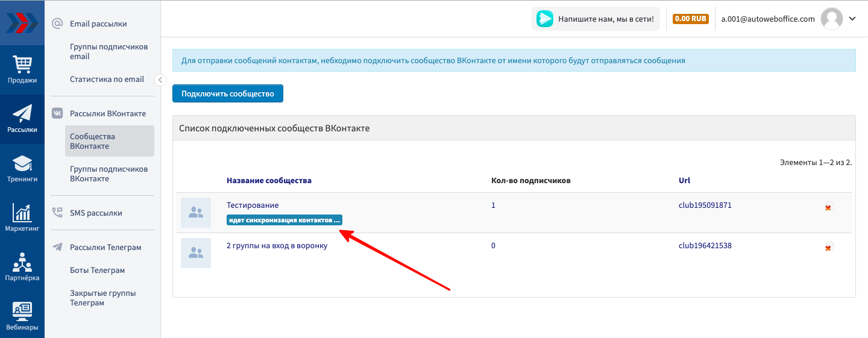The image size is (868, 338).
Task: Open the live chat support widget
Action: [596, 19]
